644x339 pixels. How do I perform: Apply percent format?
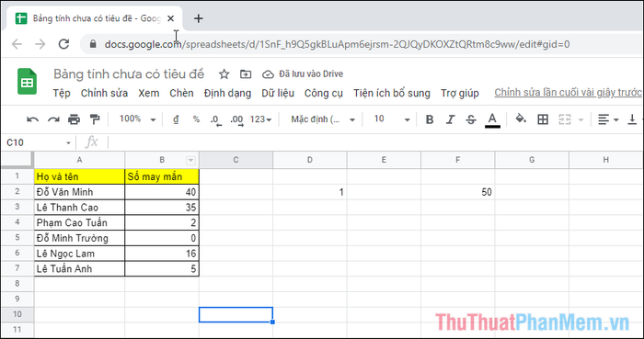[x=196, y=119]
